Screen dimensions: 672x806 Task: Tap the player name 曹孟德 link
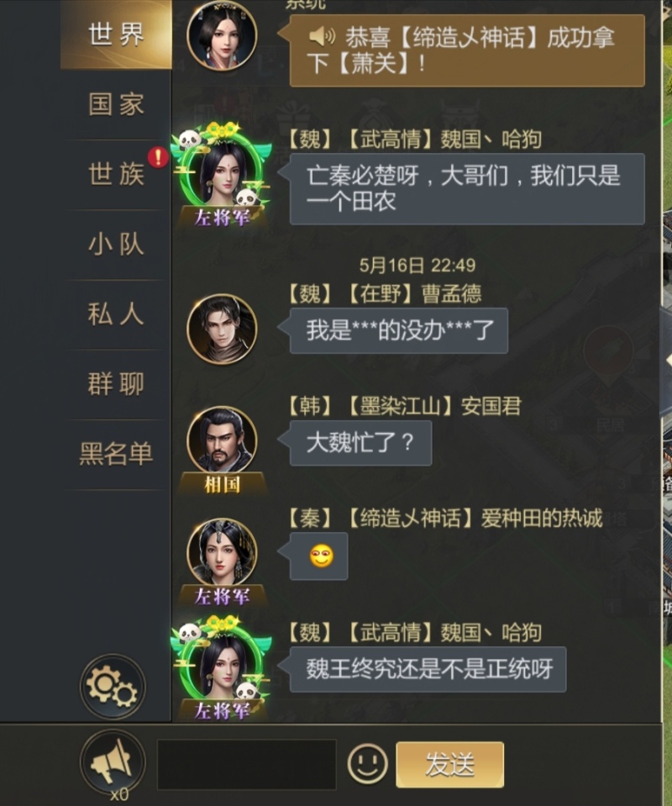(x=451, y=293)
